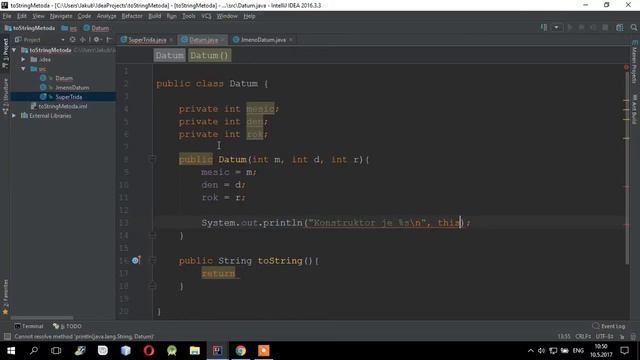Image resolution: width=640 pixels, height=360 pixels.
Task: Open the VCS menu
Action: pos(206,16)
